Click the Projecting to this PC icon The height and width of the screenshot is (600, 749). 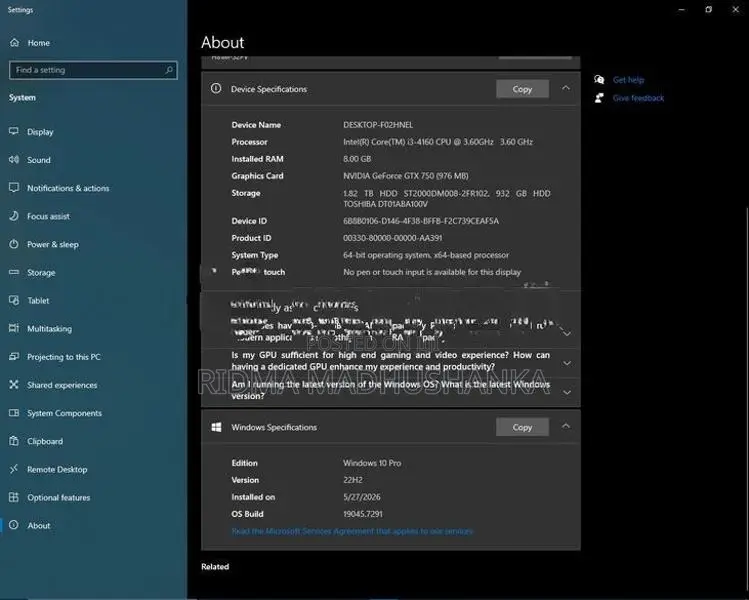14,356
